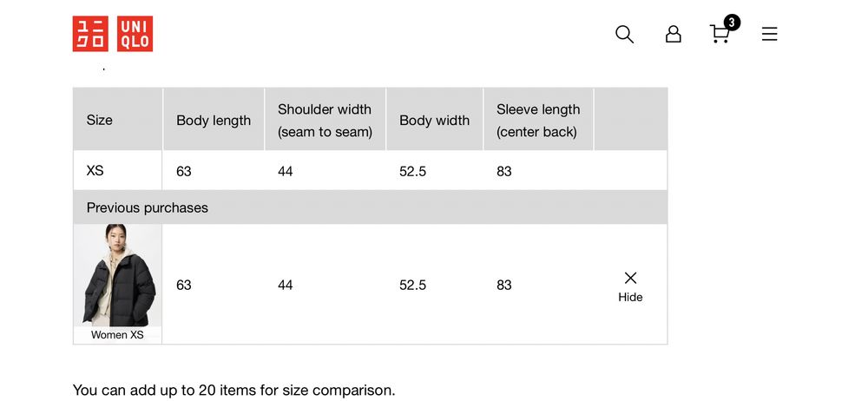Select the Size column header
Screen dimensions: 868x401
[x=100, y=120]
